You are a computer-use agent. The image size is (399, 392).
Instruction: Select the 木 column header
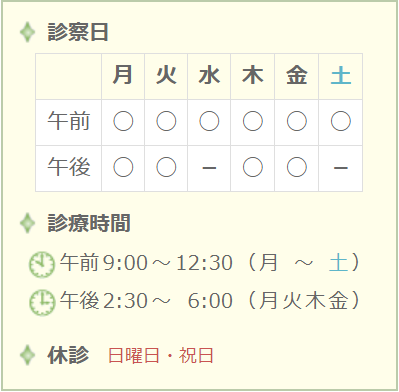click(252, 76)
